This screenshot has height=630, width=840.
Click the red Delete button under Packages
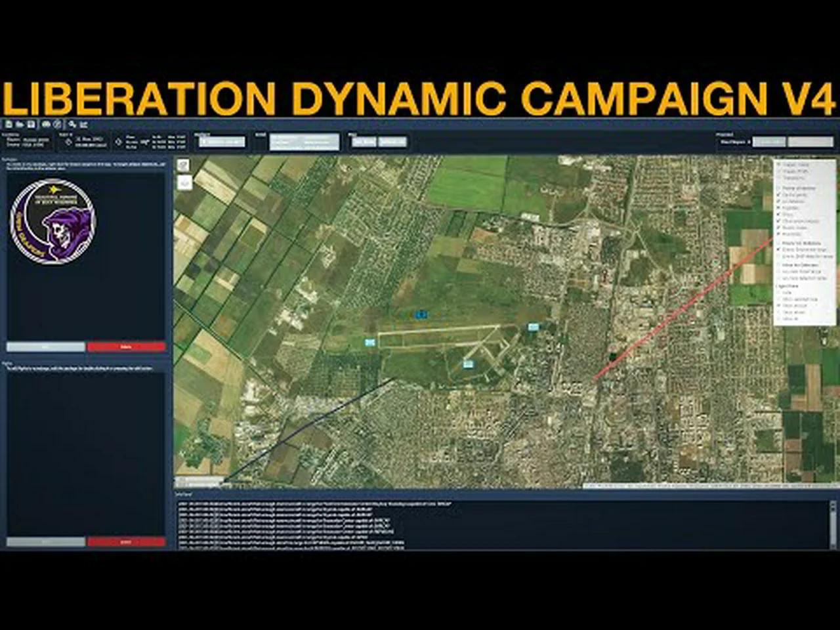(x=127, y=346)
